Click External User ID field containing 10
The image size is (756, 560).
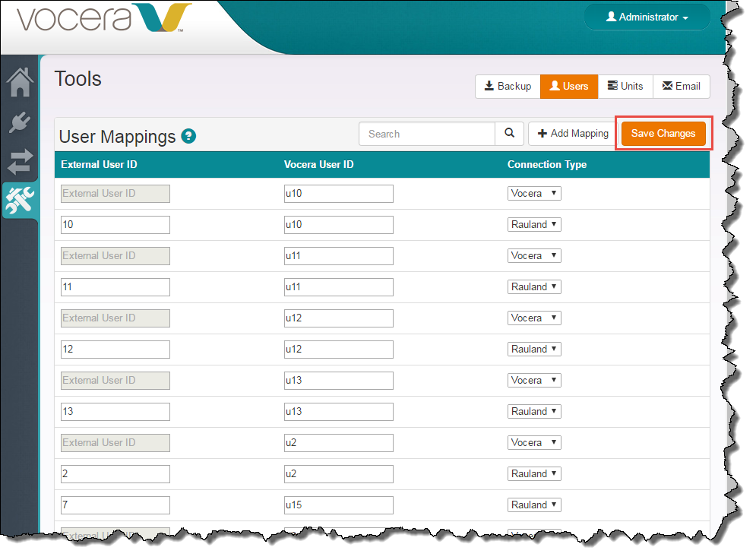point(115,225)
